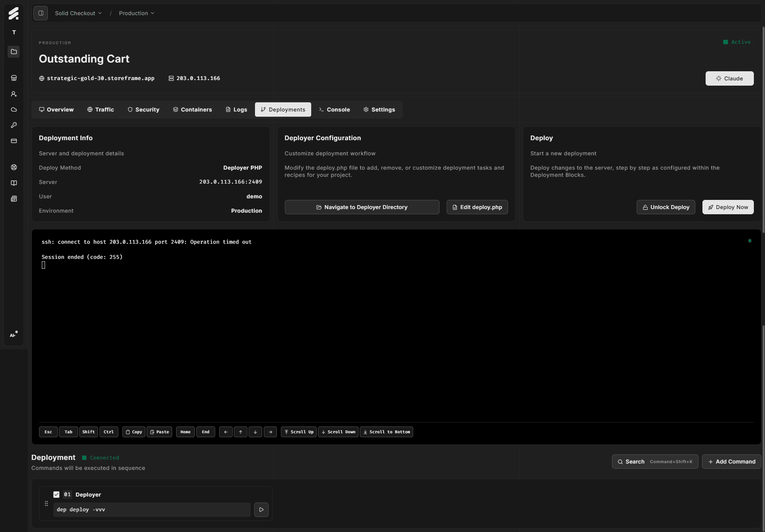Click the dep deploy -vvv command field
765x532 pixels.
pos(152,510)
